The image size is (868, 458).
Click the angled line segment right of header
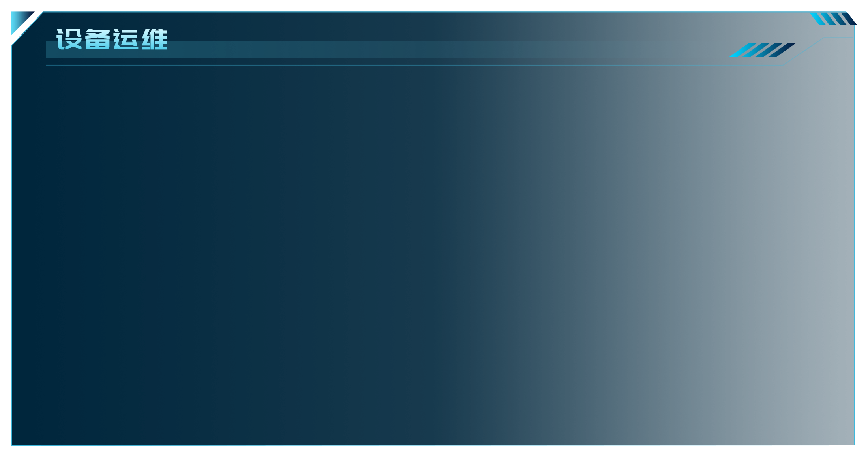[804, 51]
